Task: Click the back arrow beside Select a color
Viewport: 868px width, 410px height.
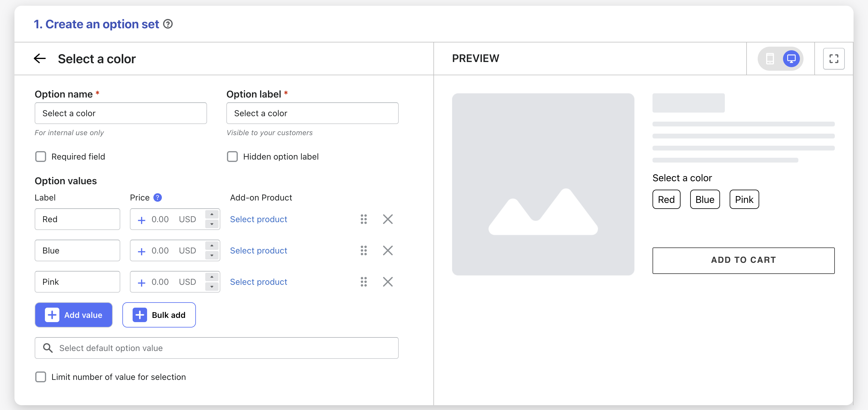Action: 40,59
